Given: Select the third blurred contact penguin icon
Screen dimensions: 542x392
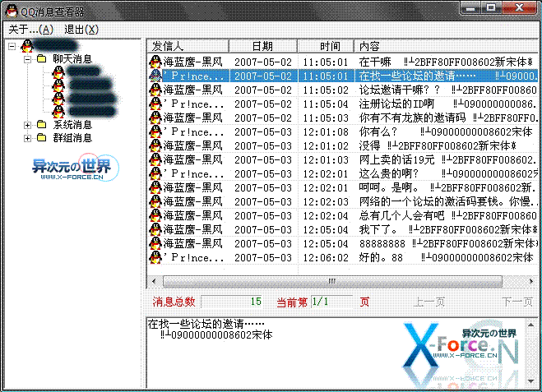Looking at the screenshot, I should pyautogui.click(x=58, y=99).
